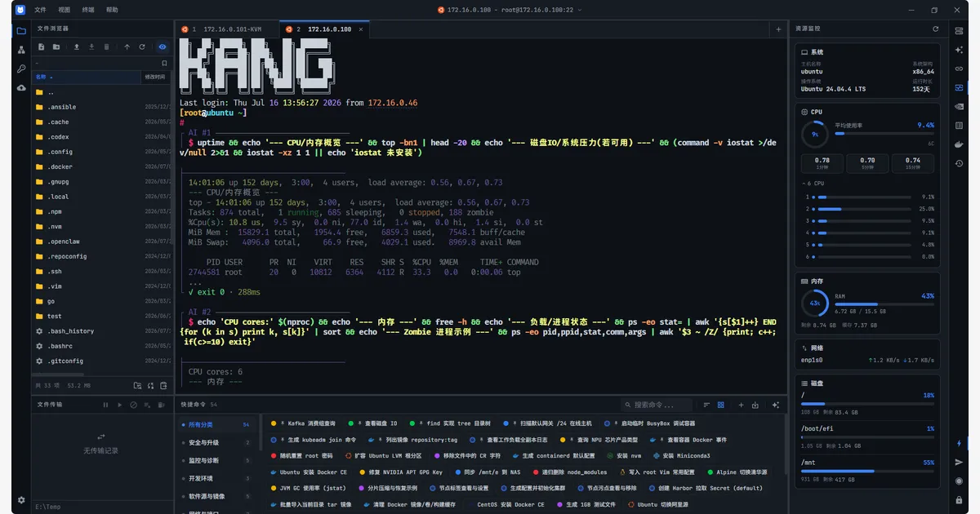Open the network topology sidebar icon
980x514 pixels.
point(20,50)
